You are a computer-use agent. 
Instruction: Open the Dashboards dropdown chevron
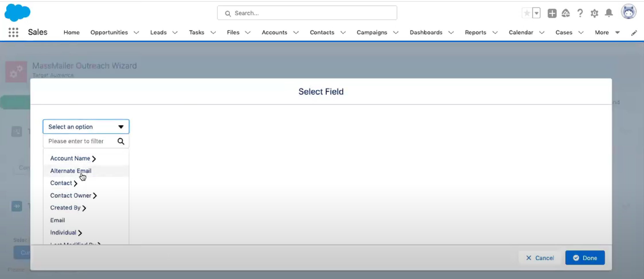coord(451,33)
